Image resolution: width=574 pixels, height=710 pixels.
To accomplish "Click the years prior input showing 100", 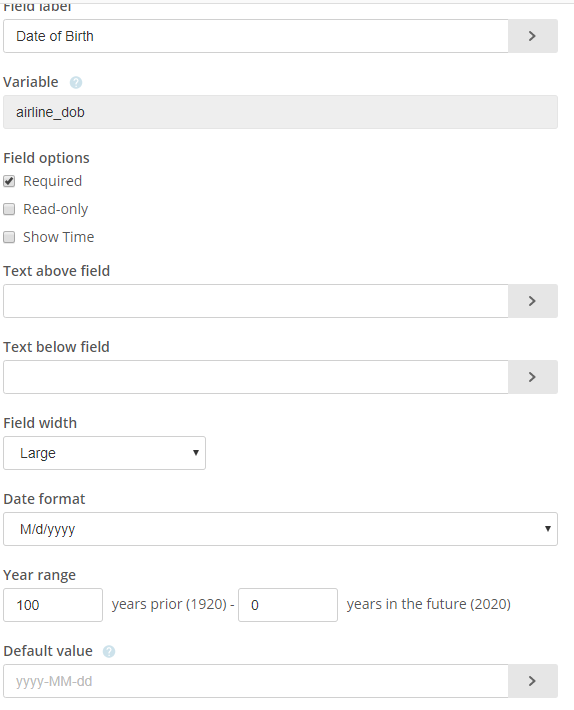I will (x=53, y=605).
